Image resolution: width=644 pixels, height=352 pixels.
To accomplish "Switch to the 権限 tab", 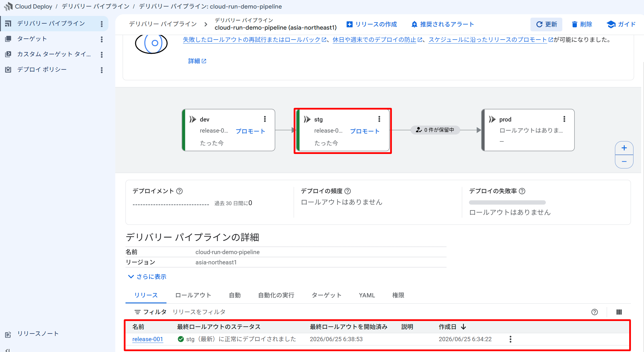I will [398, 295].
